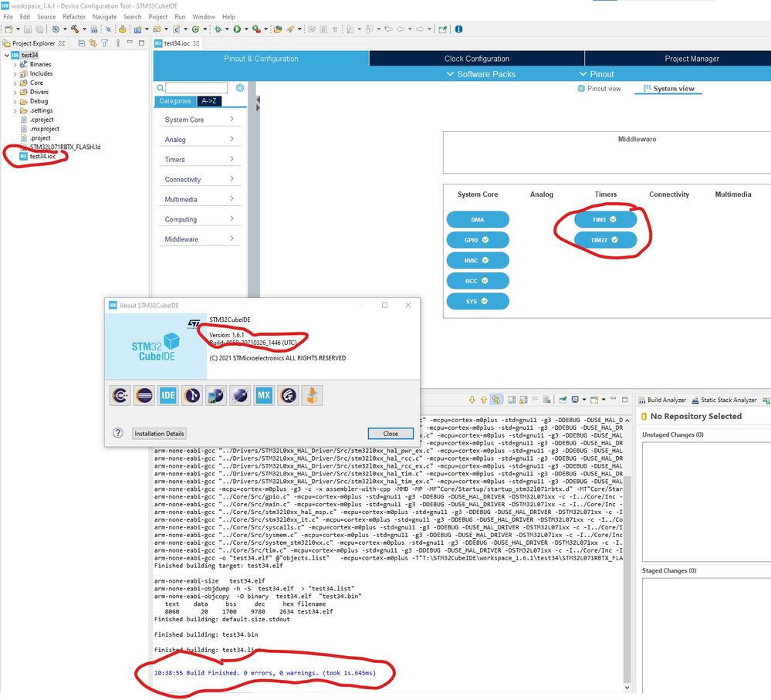Expand the Core folder in Project Explorer
Viewport: 771px width, 700px height.
click(x=15, y=83)
